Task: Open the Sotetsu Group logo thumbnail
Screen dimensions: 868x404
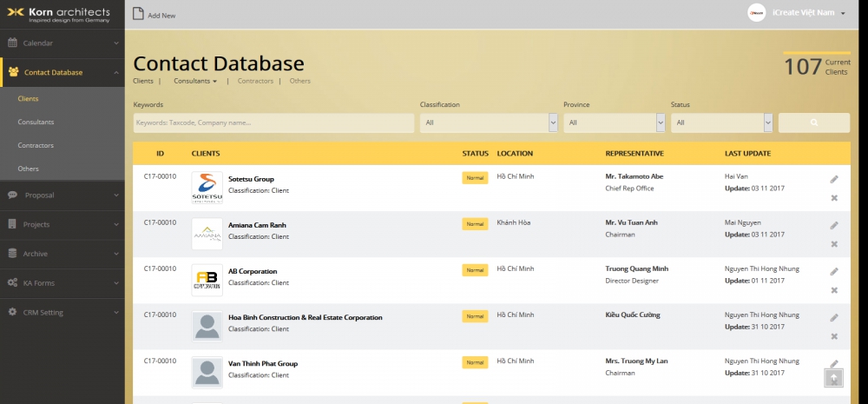Action: point(207,188)
